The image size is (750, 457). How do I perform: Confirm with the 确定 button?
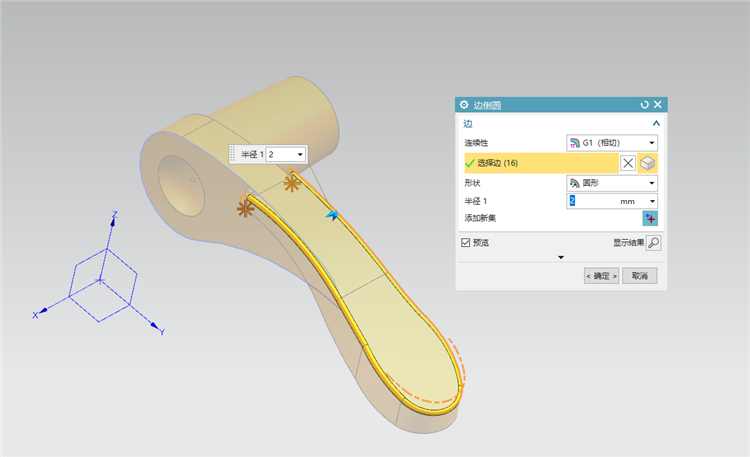[601, 276]
